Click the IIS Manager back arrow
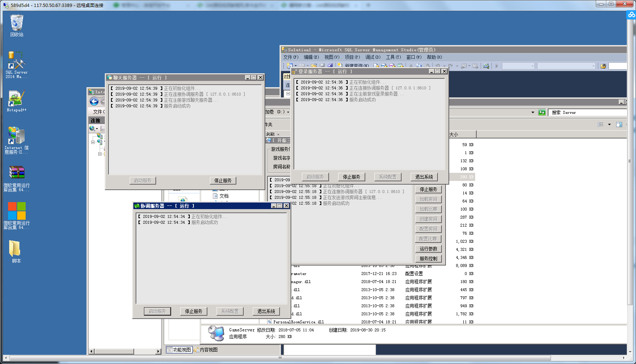Screen dimensions: 636x364 click(x=94, y=102)
